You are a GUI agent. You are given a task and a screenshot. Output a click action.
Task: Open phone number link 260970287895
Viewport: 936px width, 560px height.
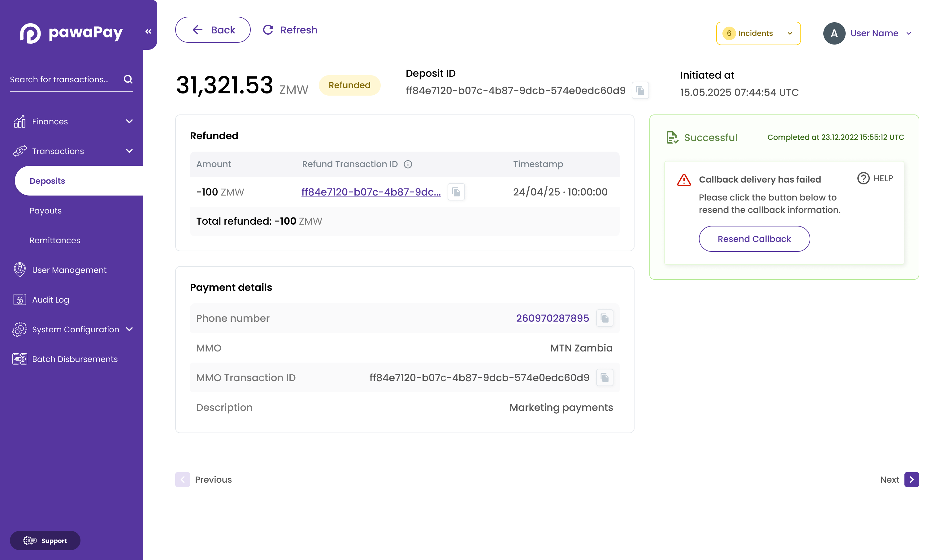[x=552, y=318]
